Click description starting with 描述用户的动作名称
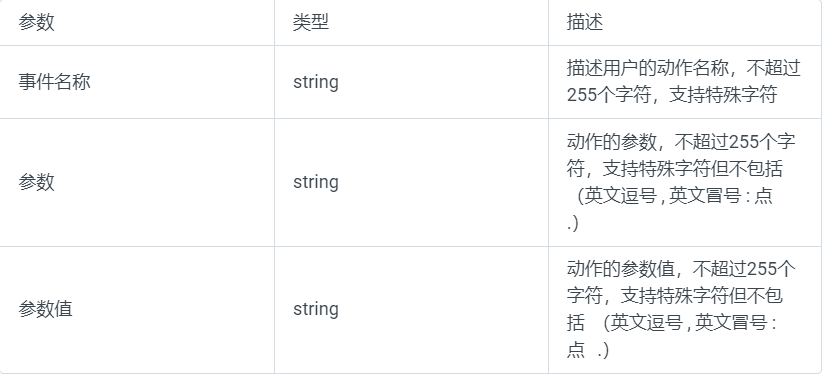This screenshot has height=375, width=823. click(x=683, y=82)
